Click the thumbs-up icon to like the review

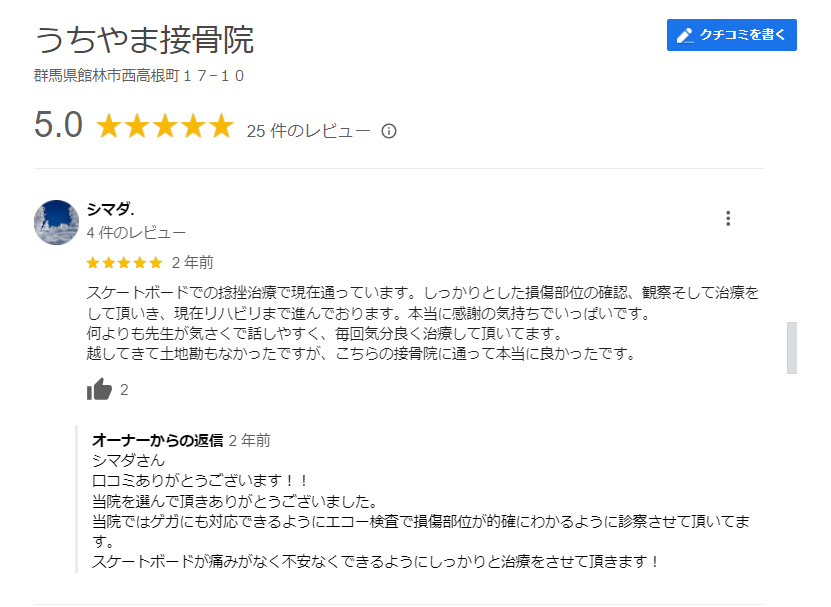tap(99, 390)
